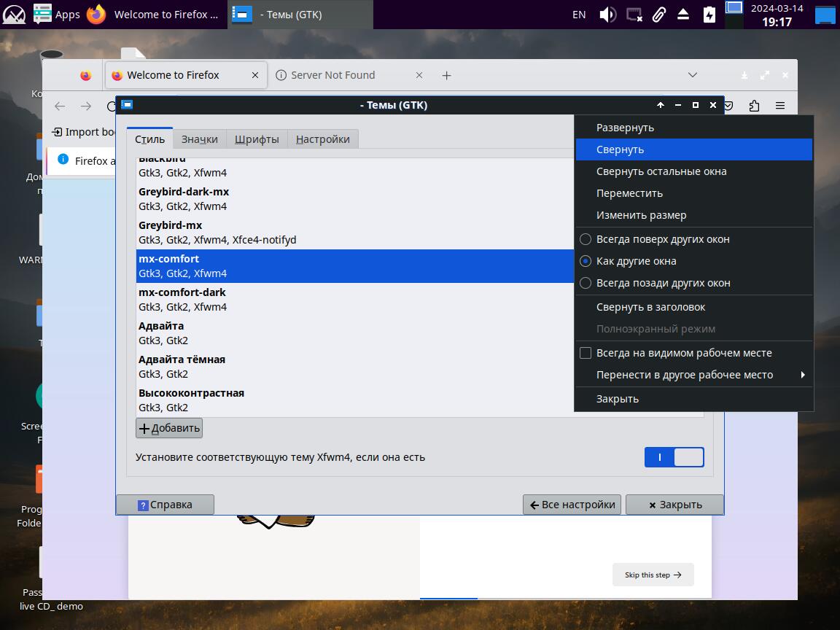Image resolution: width=840 pixels, height=630 pixels.
Task: Choose Свернуть в заголовок menu entry
Action: click(693, 307)
